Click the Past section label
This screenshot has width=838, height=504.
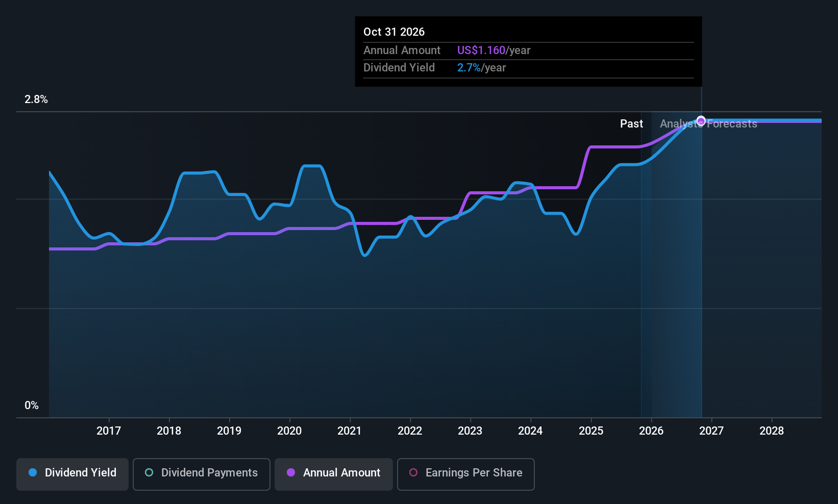pos(631,123)
